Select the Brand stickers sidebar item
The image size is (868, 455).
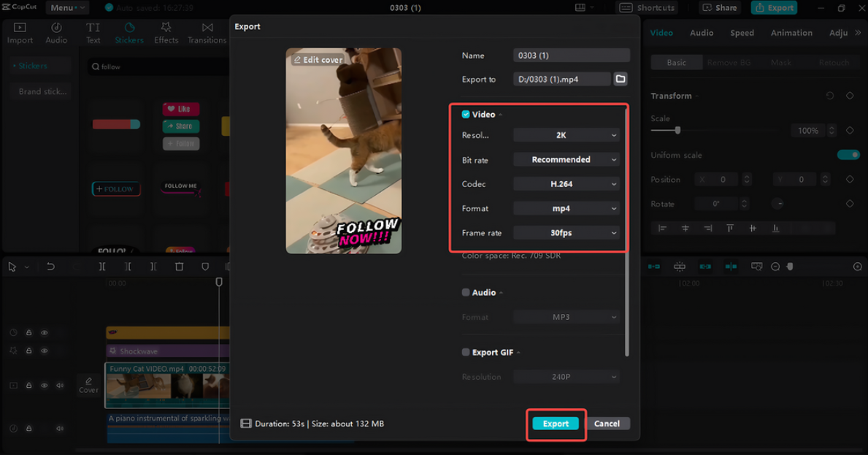click(42, 91)
